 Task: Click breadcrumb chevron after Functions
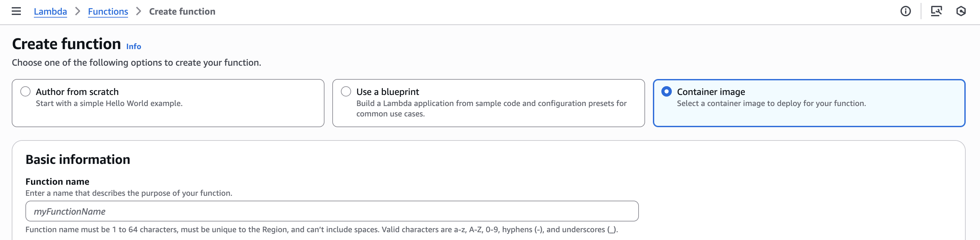coord(139,11)
